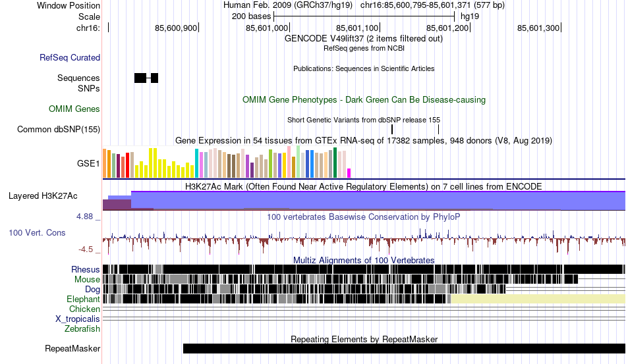Click the chr16: ruler label

(88, 28)
